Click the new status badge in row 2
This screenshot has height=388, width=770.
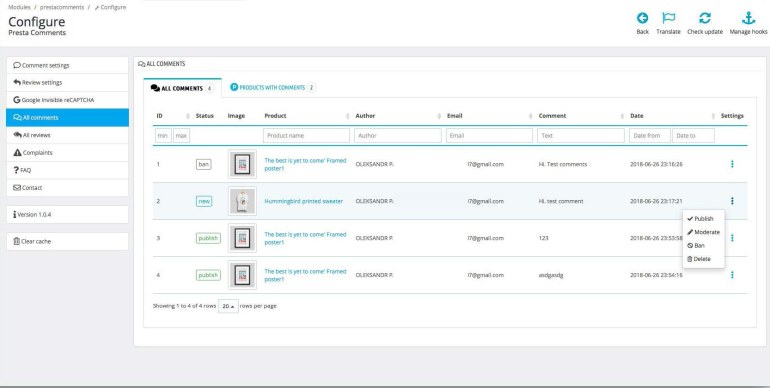[204, 201]
